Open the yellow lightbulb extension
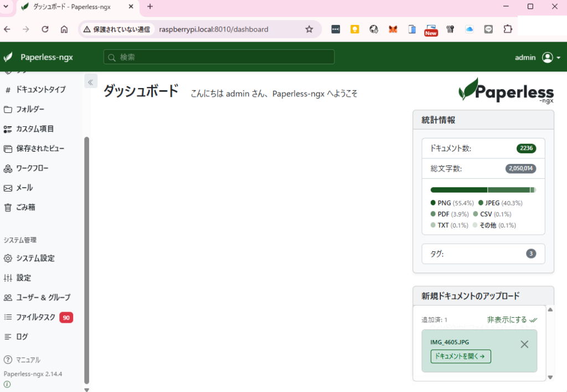 point(355,29)
